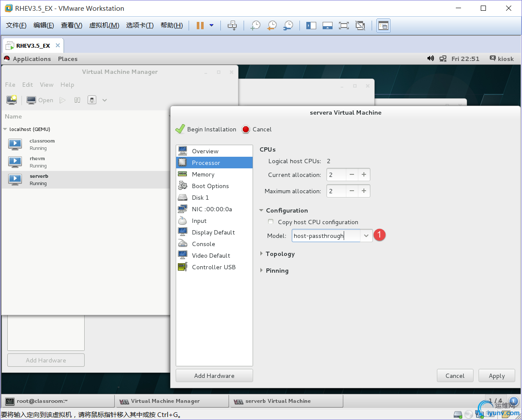Decrease Maximum allocation with minus button
Screen dimensions: 522x420
tap(351, 191)
